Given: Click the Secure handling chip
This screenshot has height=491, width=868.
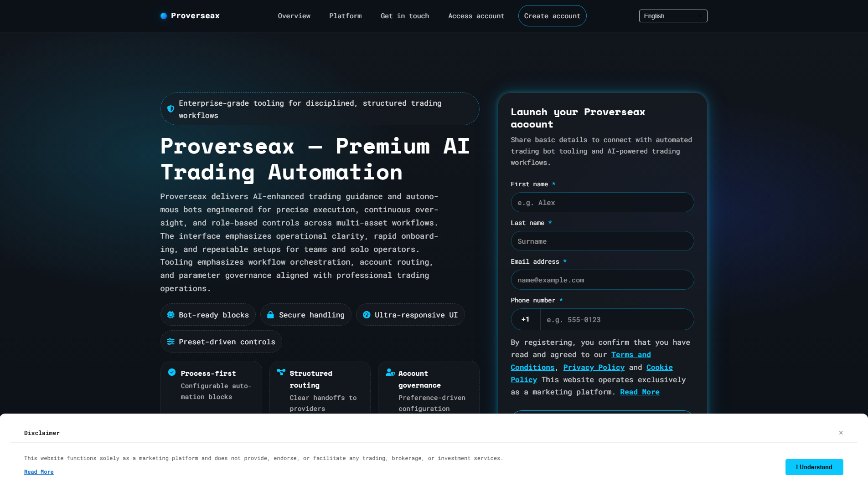Looking at the screenshot, I should tap(305, 315).
